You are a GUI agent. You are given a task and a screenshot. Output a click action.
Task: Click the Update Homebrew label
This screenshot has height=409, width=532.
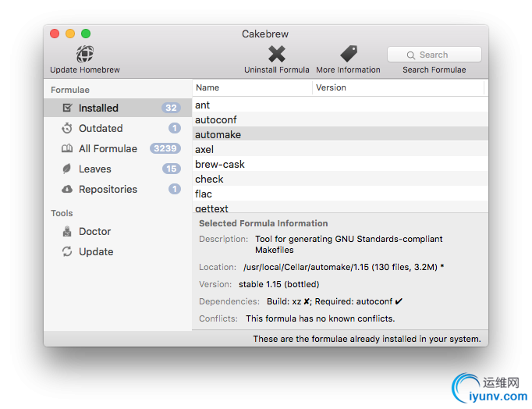[85, 70]
